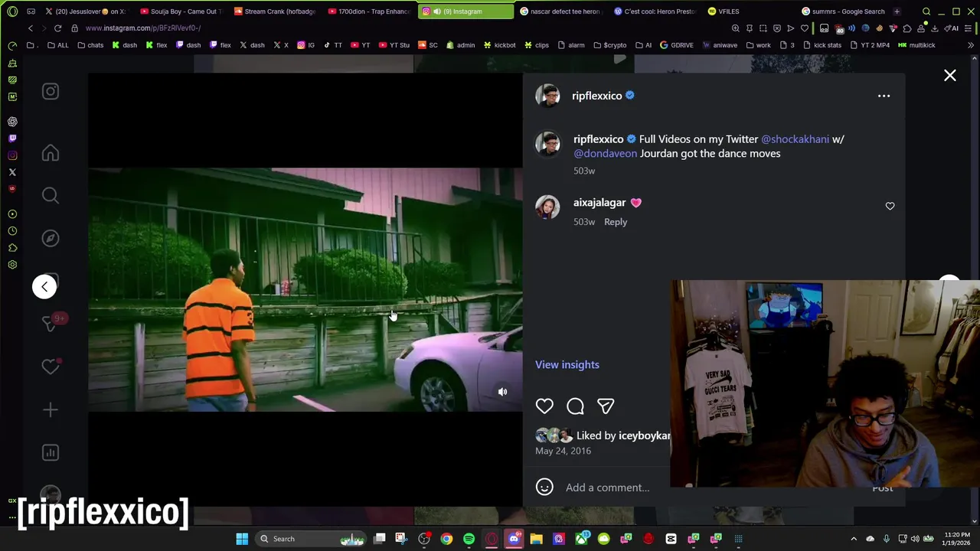Open the Instagram dashboard chart icon

tap(51, 453)
